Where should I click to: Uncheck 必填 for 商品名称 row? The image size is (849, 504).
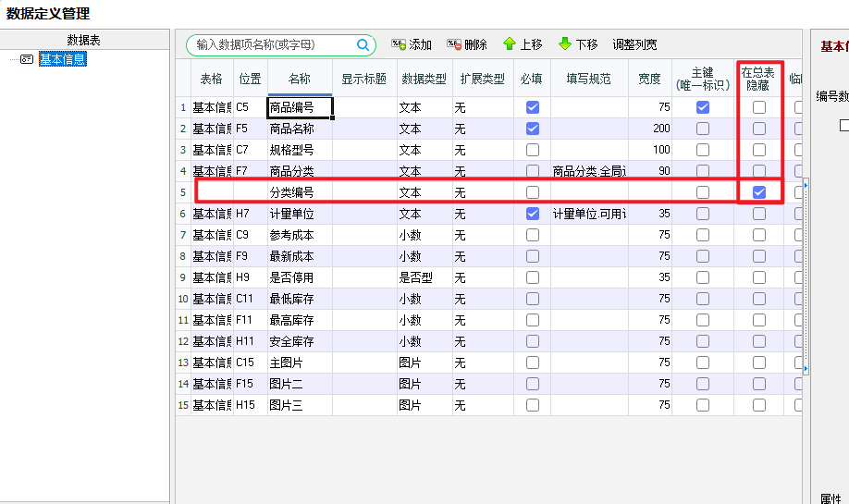[x=533, y=129]
